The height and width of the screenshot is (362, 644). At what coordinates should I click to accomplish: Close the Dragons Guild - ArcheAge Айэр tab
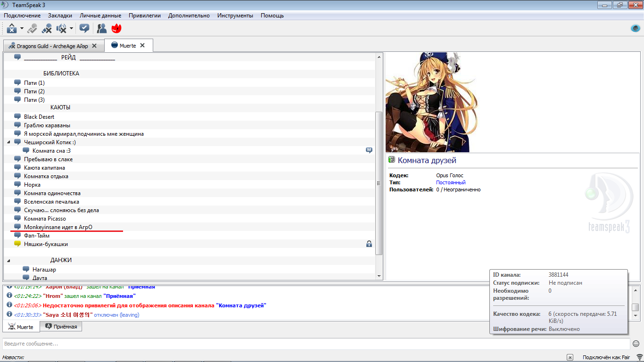[x=94, y=46]
